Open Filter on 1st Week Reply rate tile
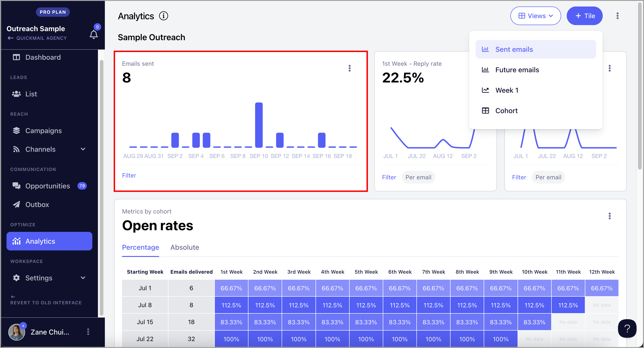This screenshot has width=644, height=348. click(389, 177)
